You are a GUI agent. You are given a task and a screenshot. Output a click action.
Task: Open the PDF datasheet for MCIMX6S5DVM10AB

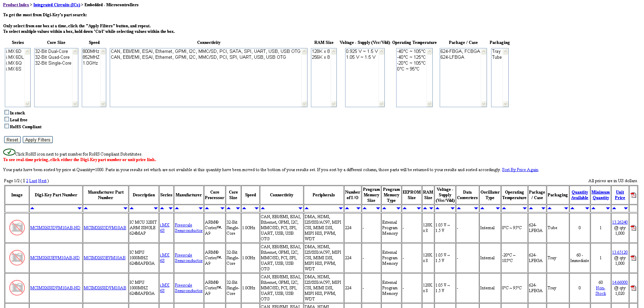(x=633, y=228)
